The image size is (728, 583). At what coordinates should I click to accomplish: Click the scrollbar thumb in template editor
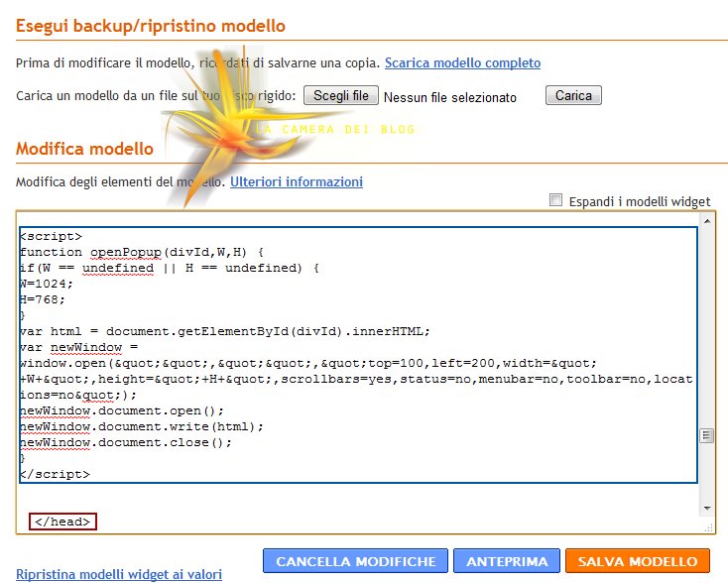[706, 435]
